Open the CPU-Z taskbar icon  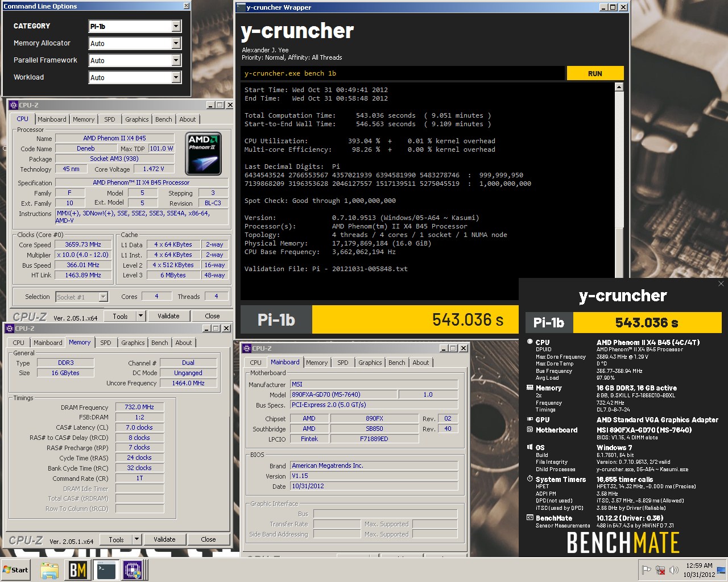point(134,570)
